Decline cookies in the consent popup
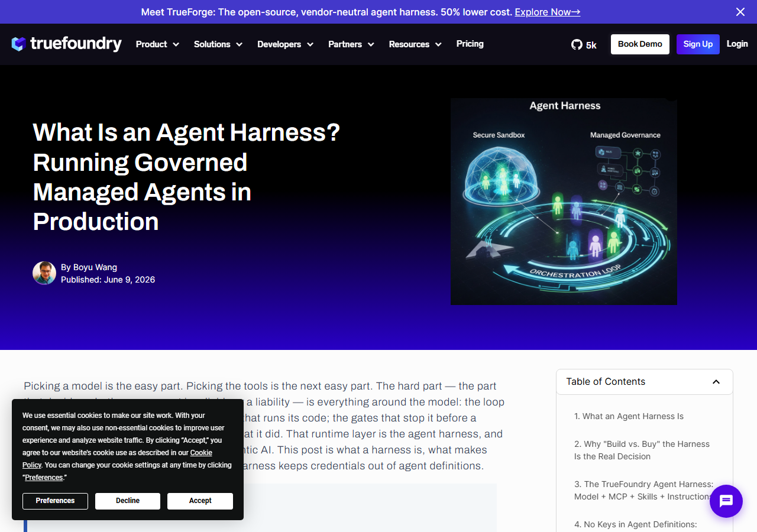The width and height of the screenshot is (757, 532). [128, 501]
